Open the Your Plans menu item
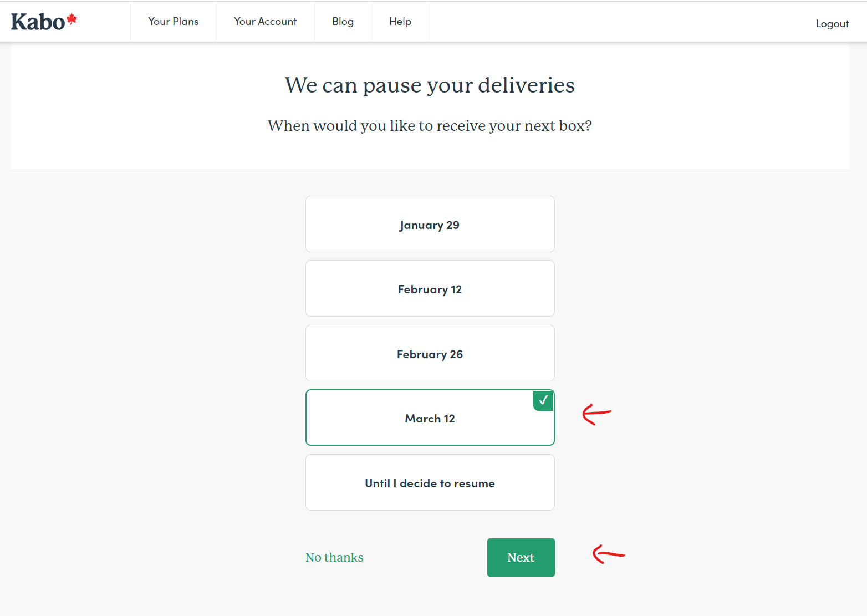Screen dimensions: 867x616 173,21
